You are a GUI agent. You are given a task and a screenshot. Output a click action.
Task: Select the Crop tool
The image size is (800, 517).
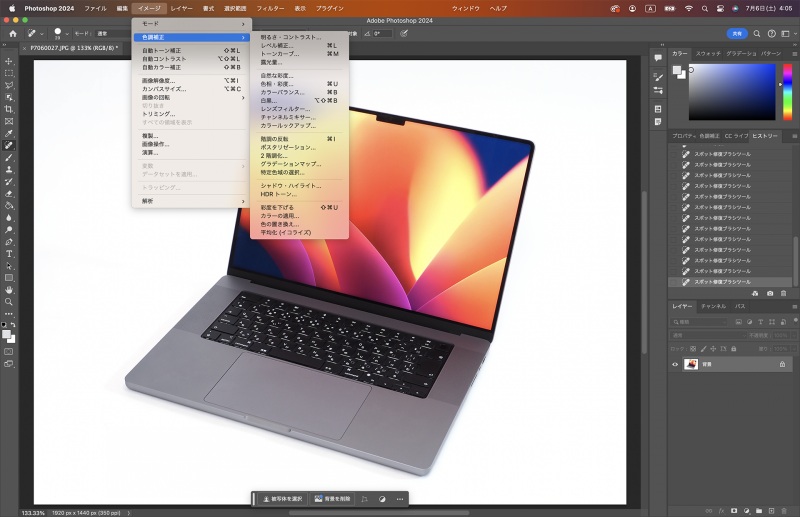coord(9,109)
